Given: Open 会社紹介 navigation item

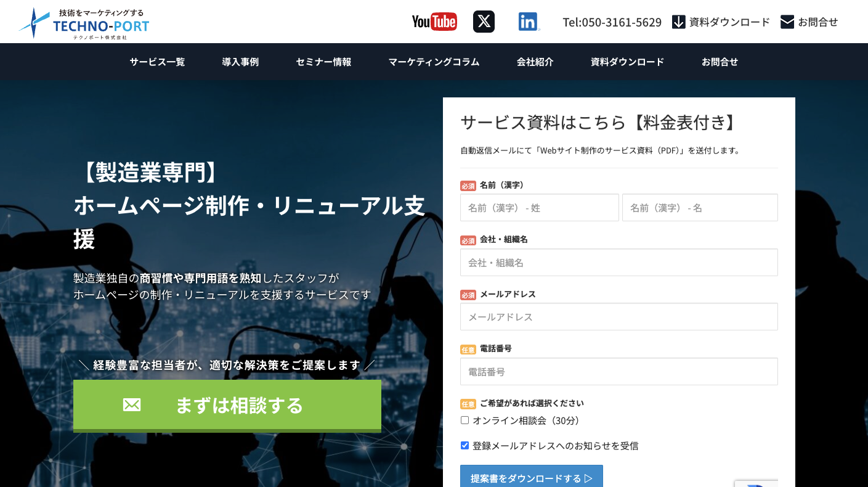Looking at the screenshot, I should click(x=535, y=62).
